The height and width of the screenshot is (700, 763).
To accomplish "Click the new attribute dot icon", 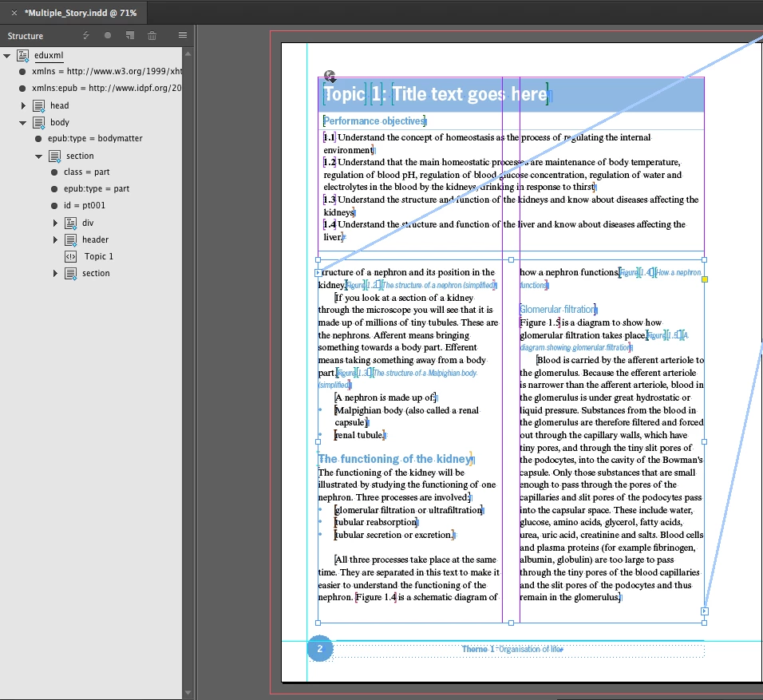I will pos(108,35).
